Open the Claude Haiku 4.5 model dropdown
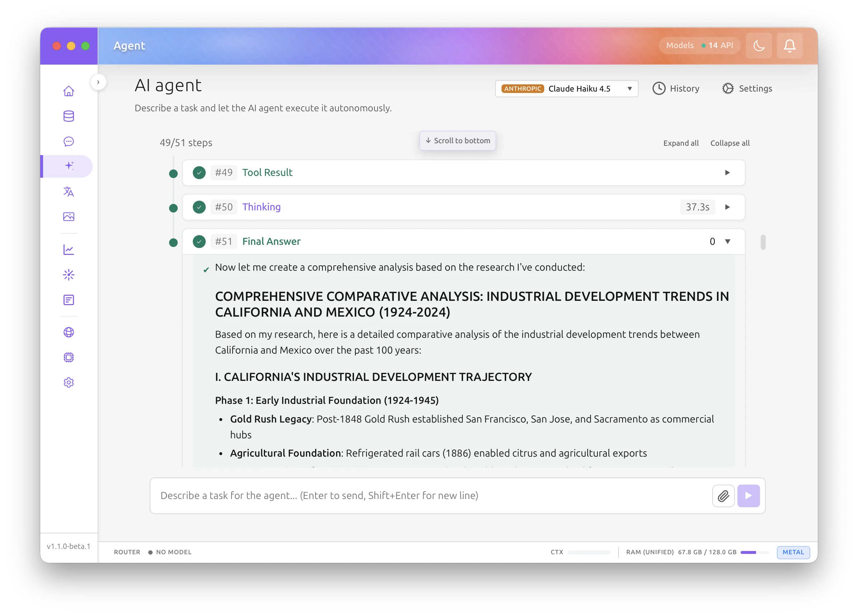The width and height of the screenshot is (858, 616). pyautogui.click(x=566, y=89)
